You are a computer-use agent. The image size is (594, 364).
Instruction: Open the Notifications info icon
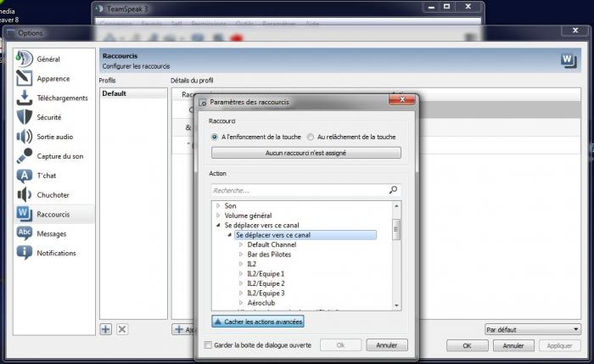tap(25, 253)
